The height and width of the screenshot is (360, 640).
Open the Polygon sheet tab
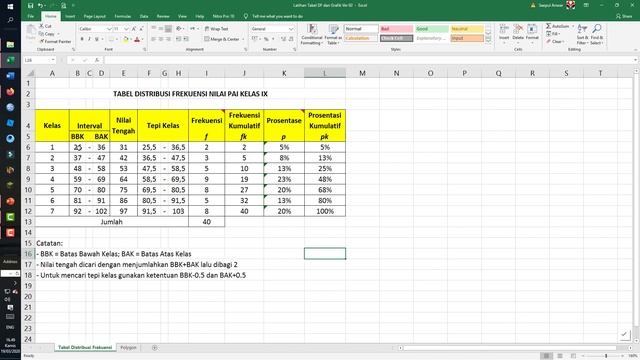(128, 348)
